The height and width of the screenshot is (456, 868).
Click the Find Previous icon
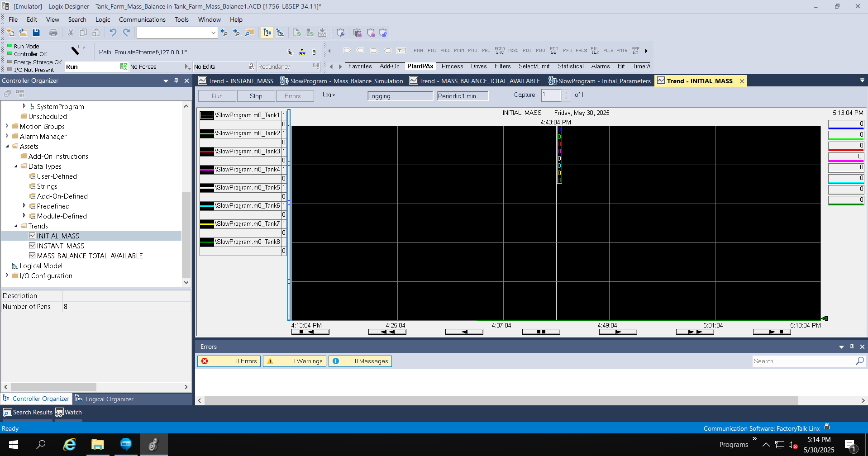(x=224, y=33)
